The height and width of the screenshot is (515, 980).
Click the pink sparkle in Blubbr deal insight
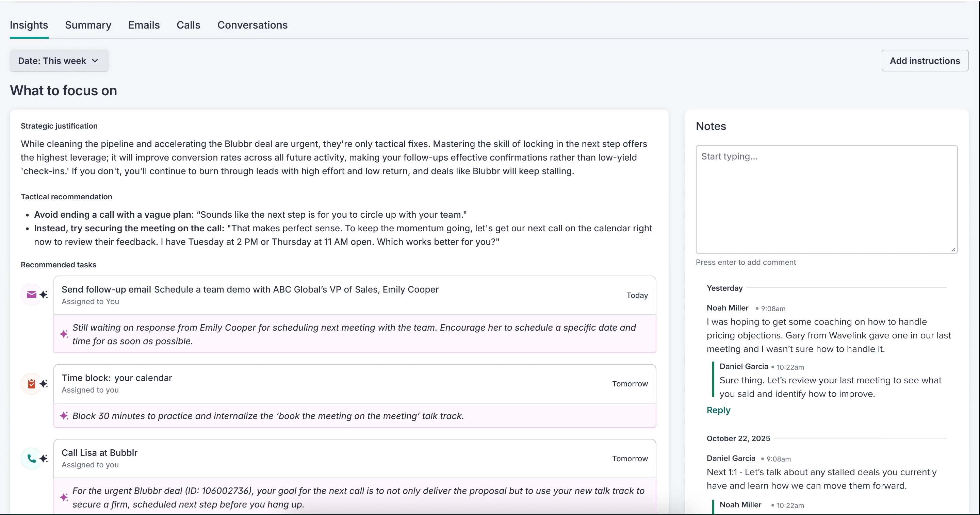(x=64, y=497)
